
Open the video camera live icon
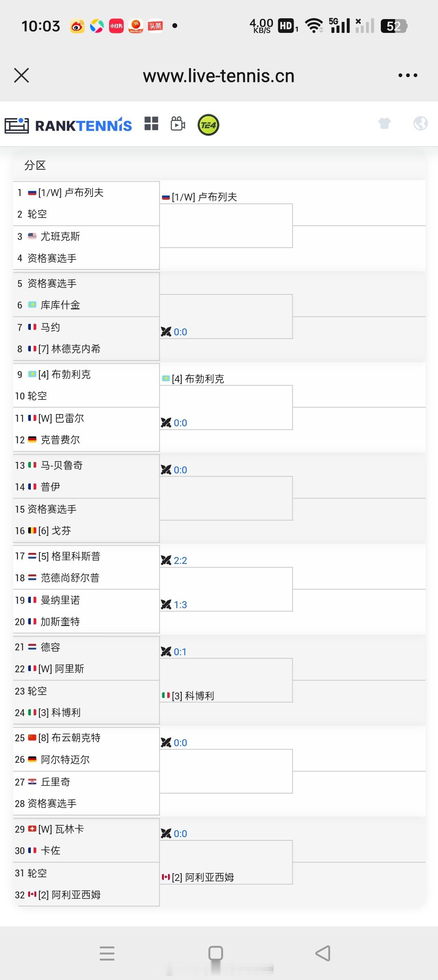click(178, 124)
